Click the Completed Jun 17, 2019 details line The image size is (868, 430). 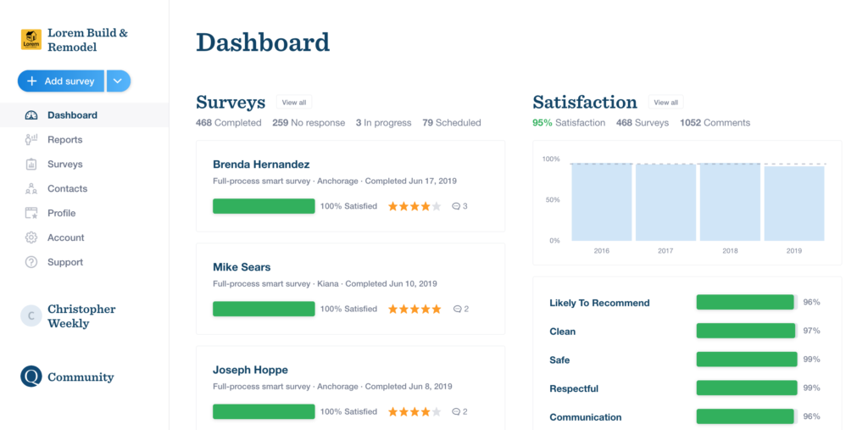point(335,181)
